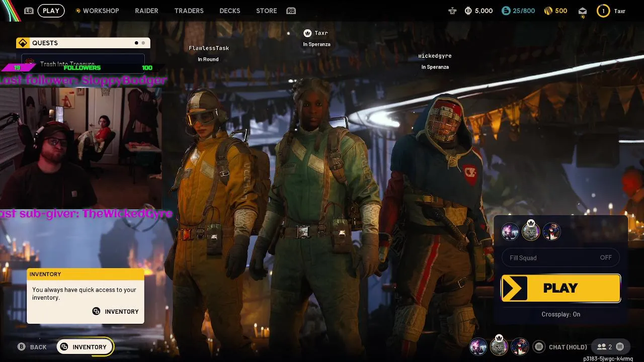Click the arrow icon on PLAY button
Screen dimensions: 644x362
point(514,288)
